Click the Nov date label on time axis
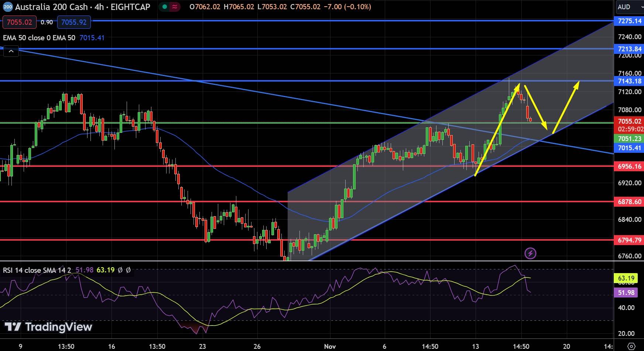Viewport: 644px width, 351px height. 330,347
